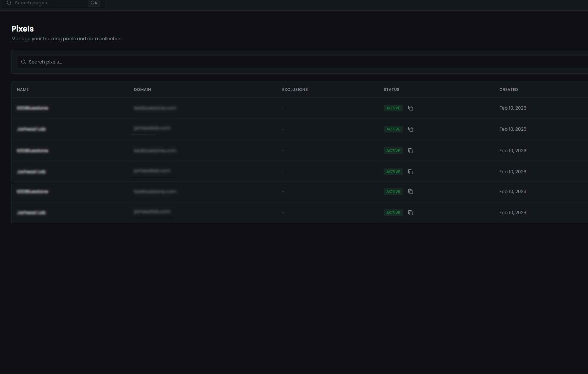Viewport: 588px width, 374px height.
Task: Copy the pixel code in the fifth row
Action: tap(410, 192)
